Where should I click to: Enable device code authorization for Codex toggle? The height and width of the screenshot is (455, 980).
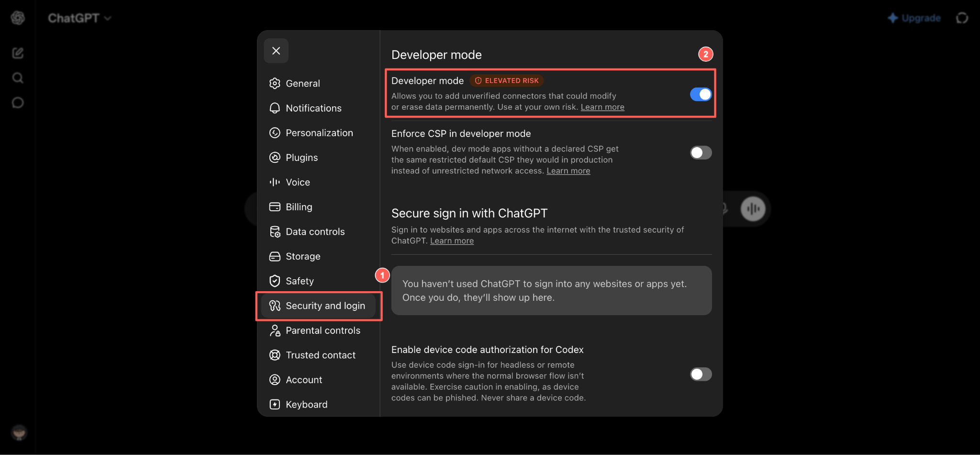tap(701, 374)
